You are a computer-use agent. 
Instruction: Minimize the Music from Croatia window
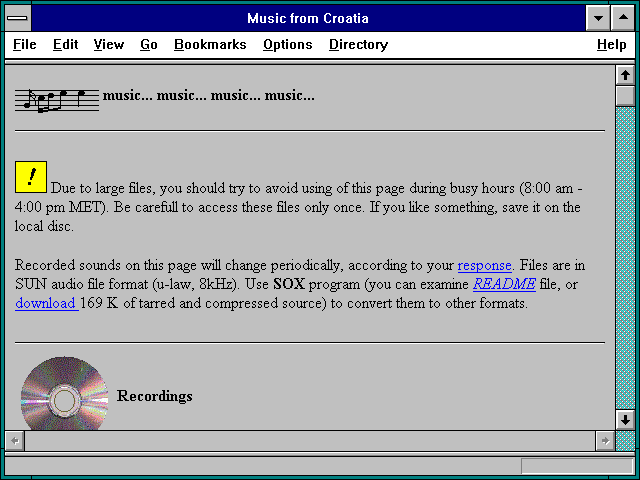pyautogui.click(x=598, y=18)
